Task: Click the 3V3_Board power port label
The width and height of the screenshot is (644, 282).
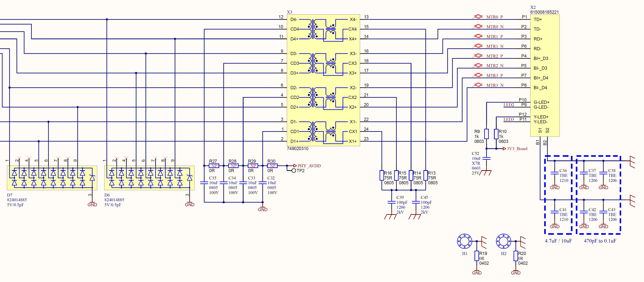Action: coord(517,148)
